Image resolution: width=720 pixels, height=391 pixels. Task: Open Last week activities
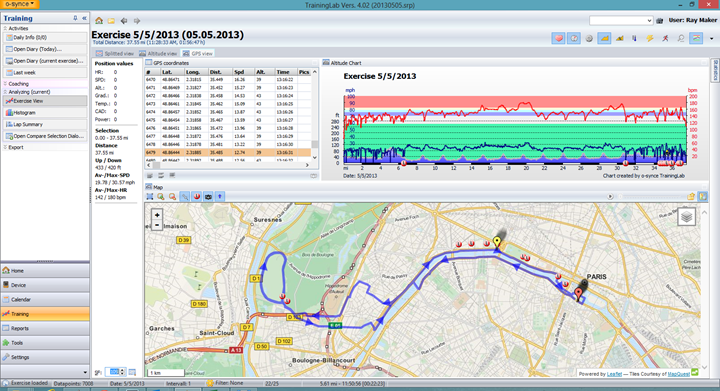tap(45, 73)
